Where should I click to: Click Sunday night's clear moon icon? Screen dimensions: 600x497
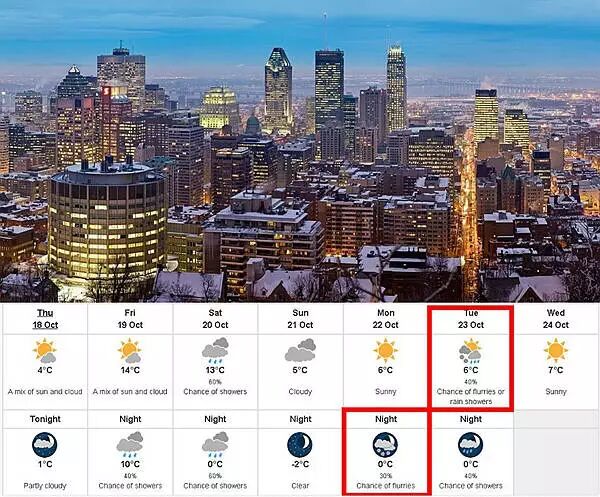300,445
